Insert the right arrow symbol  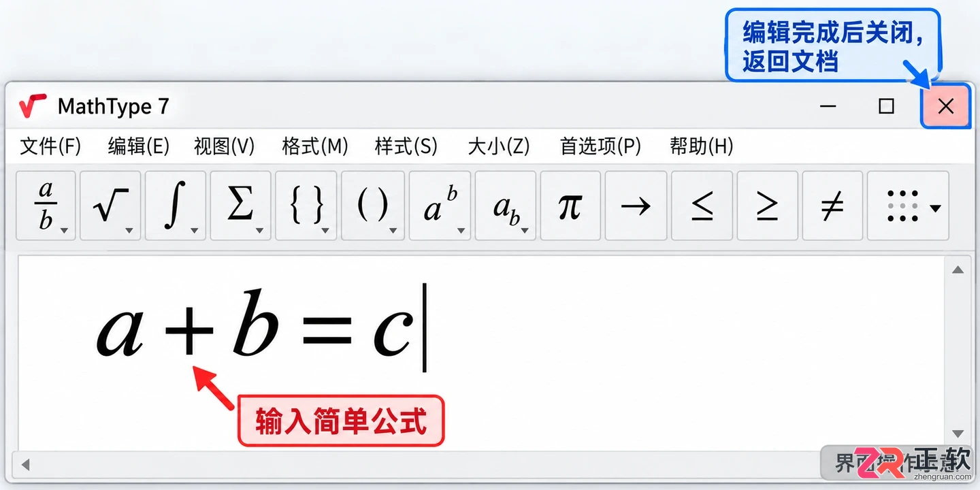pos(636,206)
